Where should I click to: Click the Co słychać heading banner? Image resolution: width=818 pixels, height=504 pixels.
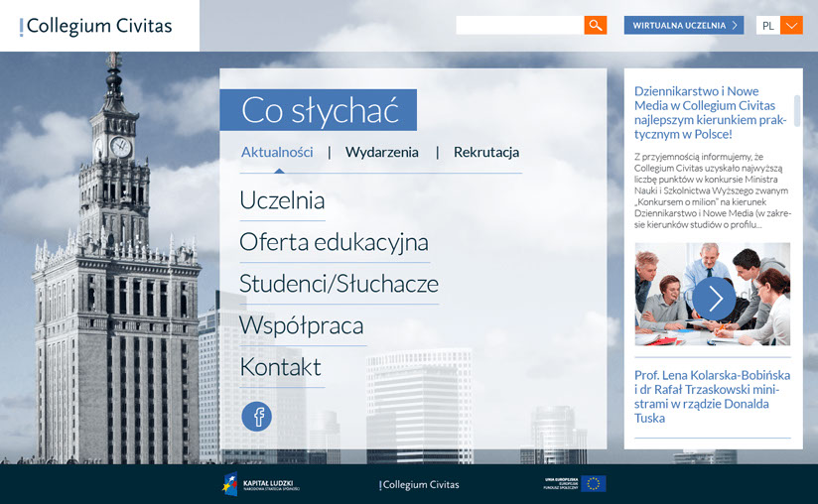coord(319,110)
